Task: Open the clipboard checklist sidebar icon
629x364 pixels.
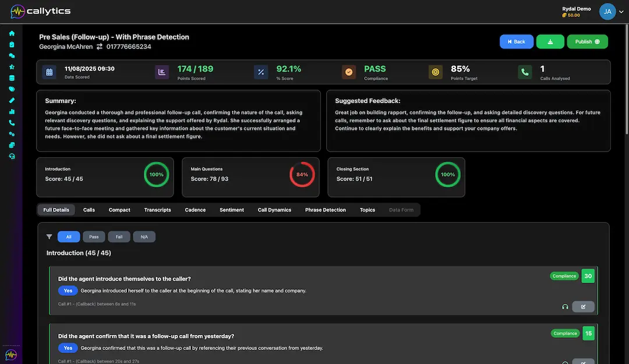Action: [12, 44]
